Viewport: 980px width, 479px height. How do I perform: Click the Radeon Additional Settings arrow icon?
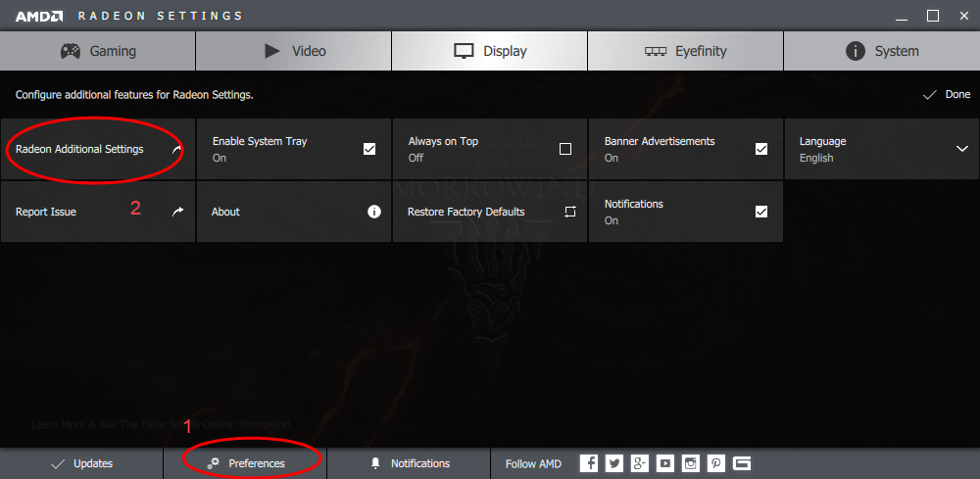coord(178,149)
